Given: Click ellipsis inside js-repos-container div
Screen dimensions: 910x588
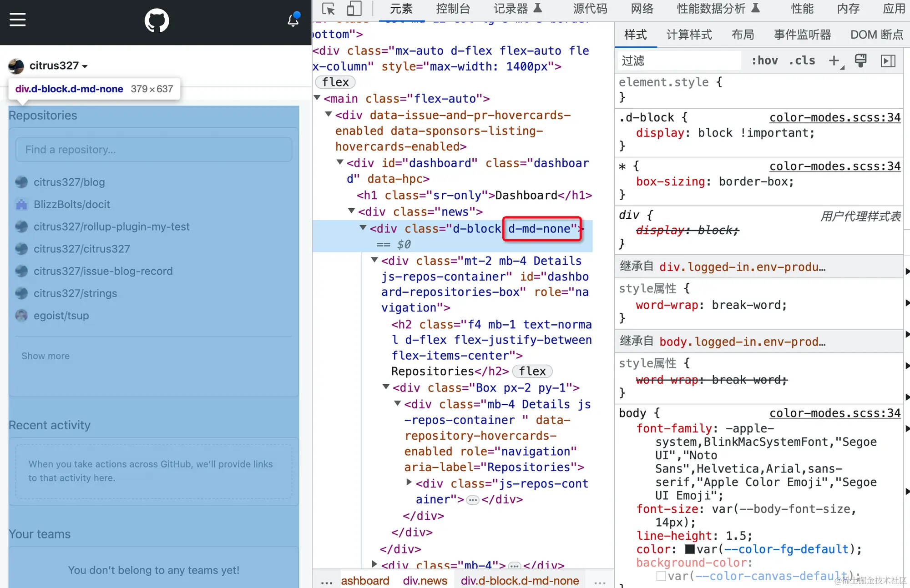Looking at the screenshot, I should click(x=473, y=500).
